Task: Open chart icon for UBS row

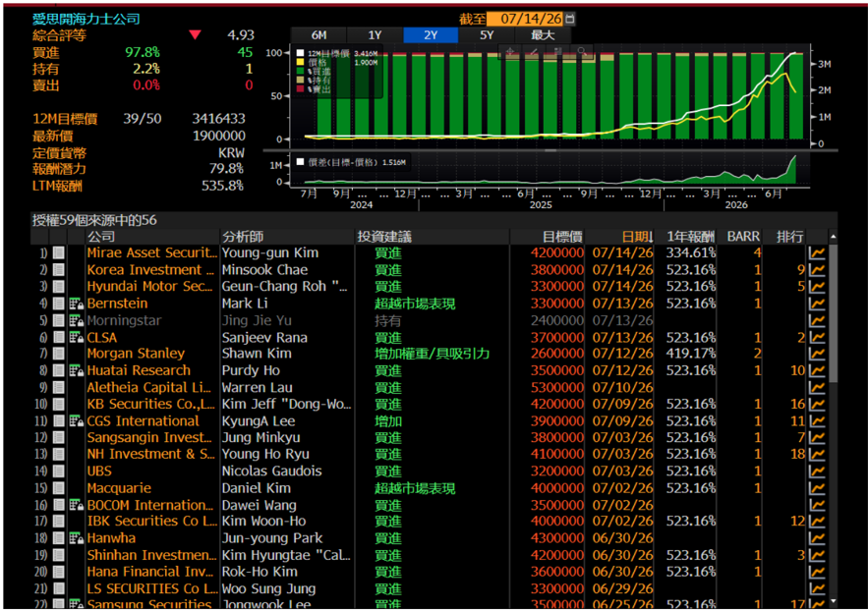Action: tap(817, 471)
